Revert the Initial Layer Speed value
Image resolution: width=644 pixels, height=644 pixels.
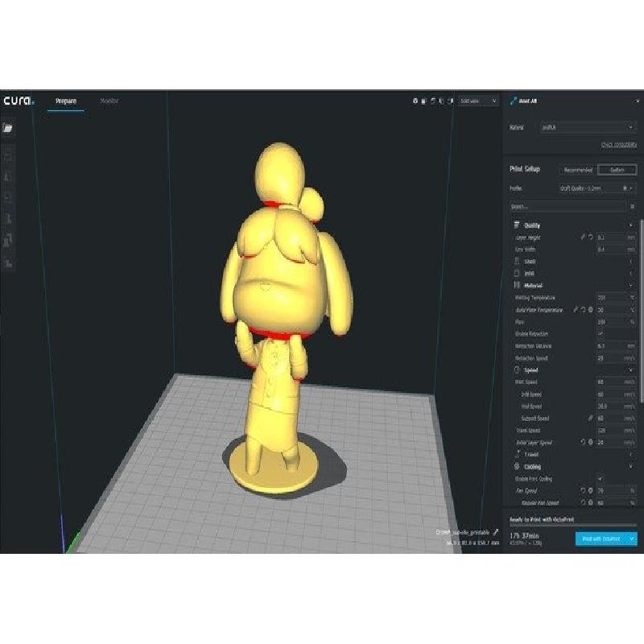(x=583, y=442)
